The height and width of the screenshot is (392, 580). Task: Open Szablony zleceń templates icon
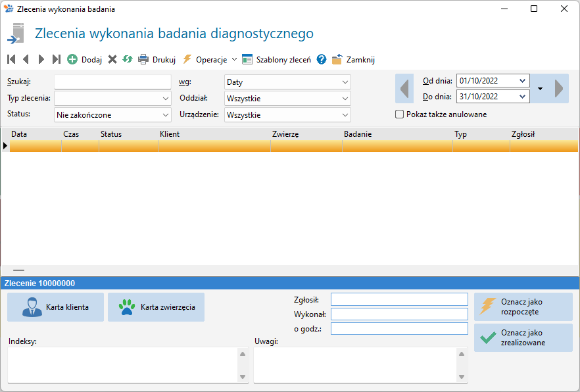[x=247, y=59]
